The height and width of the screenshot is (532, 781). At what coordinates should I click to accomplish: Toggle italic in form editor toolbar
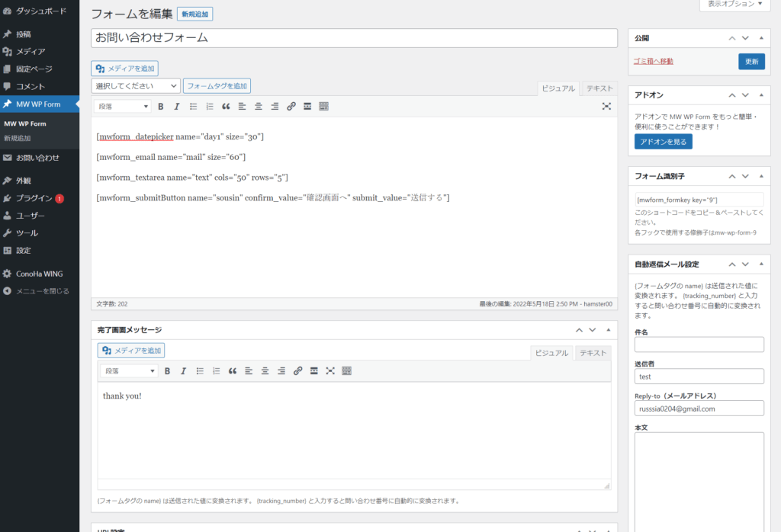(177, 107)
